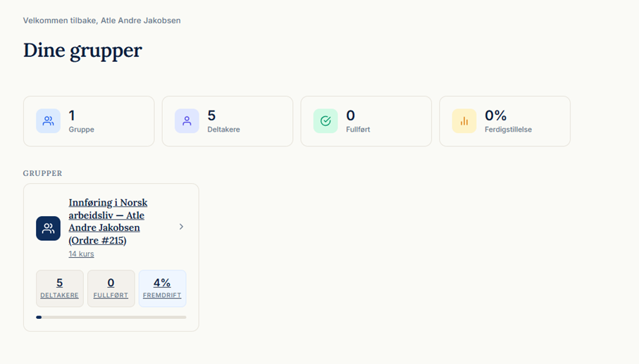Image resolution: width=639 pixels, height=364 pixels.
Task: Click the 0 Fullført summary card
Action: 366,121
